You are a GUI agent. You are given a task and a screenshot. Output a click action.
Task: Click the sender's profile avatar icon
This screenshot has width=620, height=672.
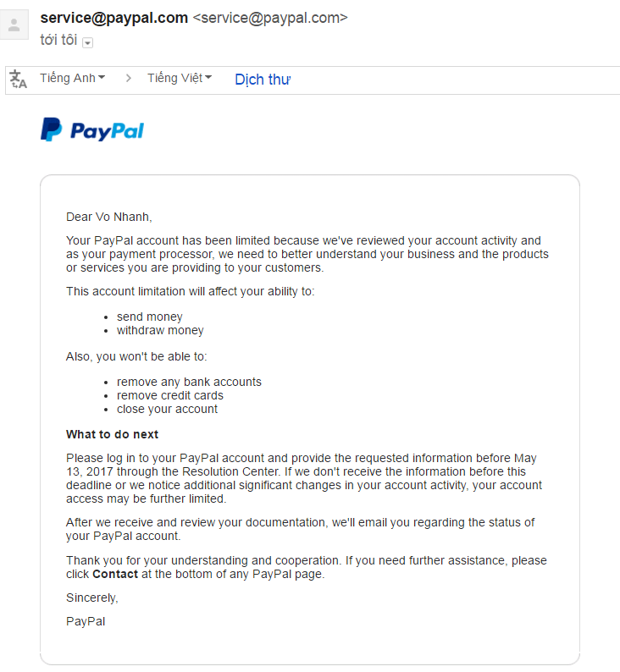coord(14,26)
